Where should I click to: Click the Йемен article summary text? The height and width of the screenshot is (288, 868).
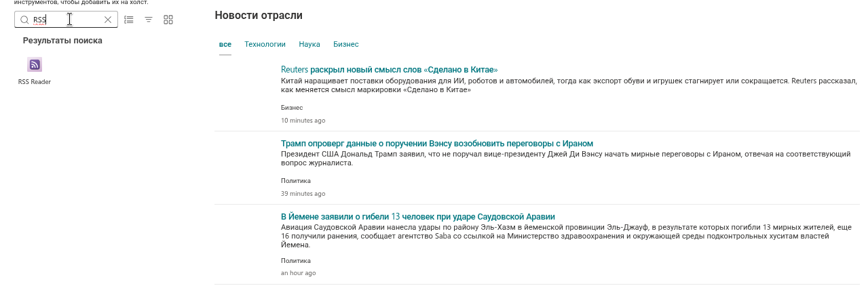coord(566,236)
